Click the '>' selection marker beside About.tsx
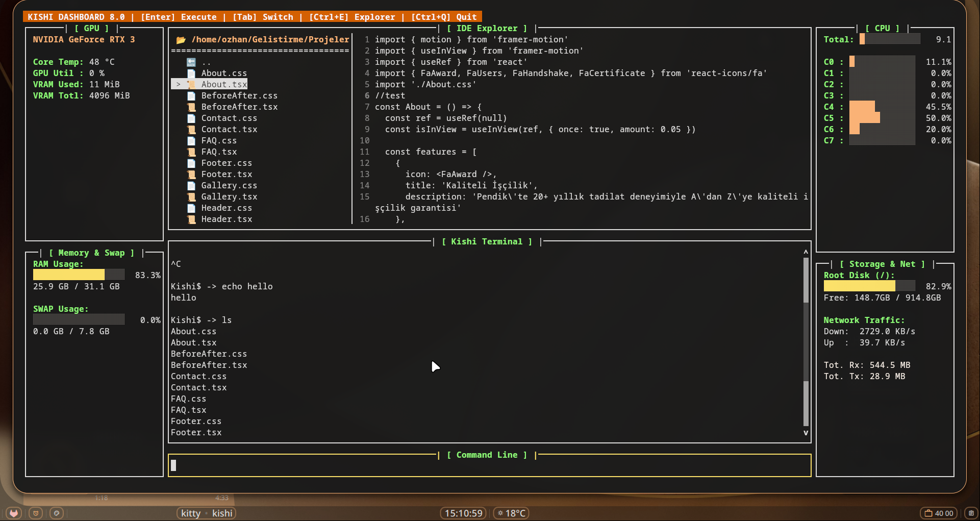 [x=178, y=85]
